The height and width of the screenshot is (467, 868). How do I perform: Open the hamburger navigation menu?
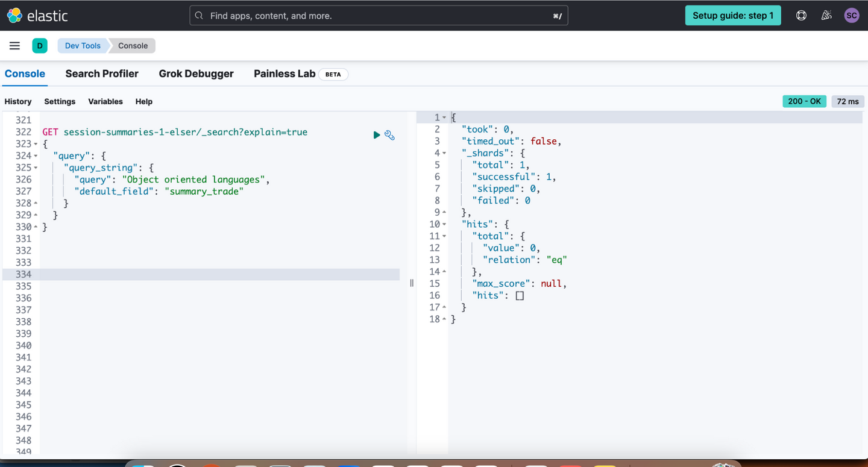(14, 46)
